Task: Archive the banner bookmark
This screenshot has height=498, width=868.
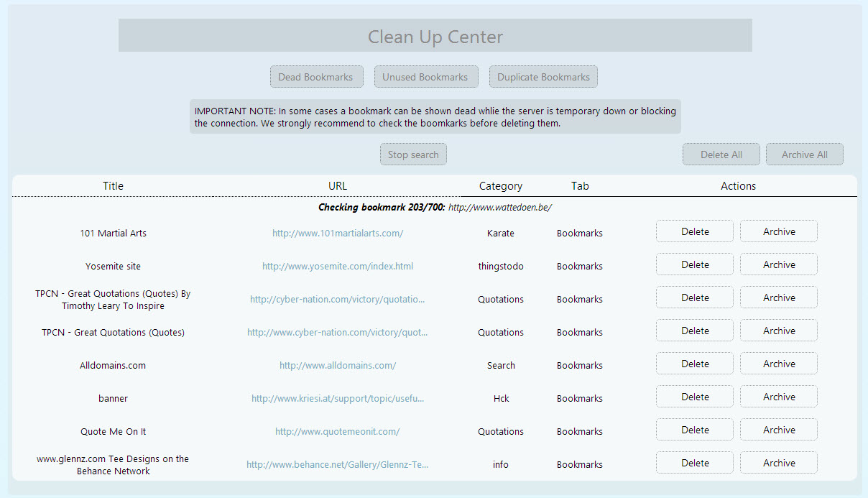Action: [x=778, y=397]
